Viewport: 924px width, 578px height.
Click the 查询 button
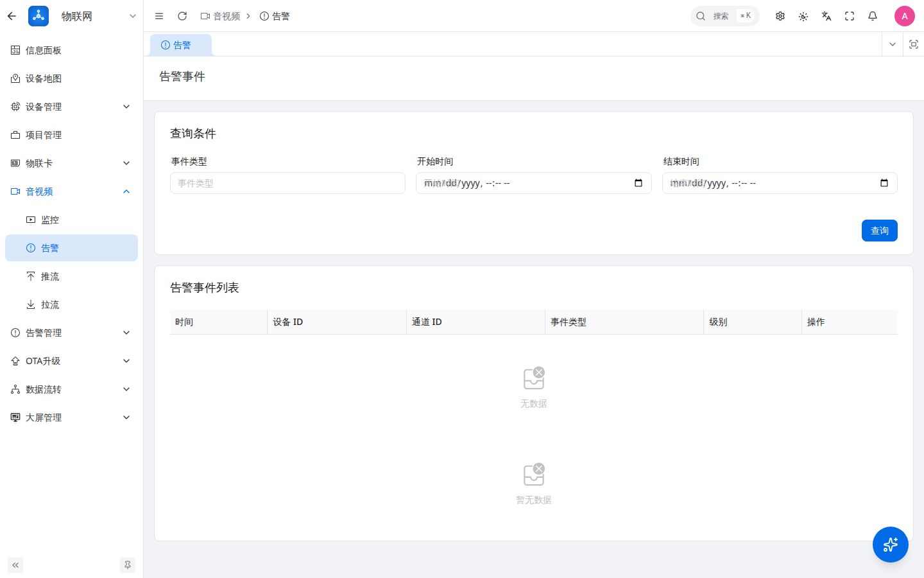pos(880,231)
